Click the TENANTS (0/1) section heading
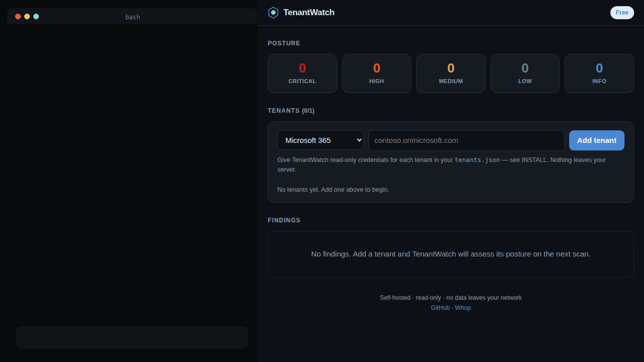The width and height of the screenshot is (644, 362). (x=291, y=111)
